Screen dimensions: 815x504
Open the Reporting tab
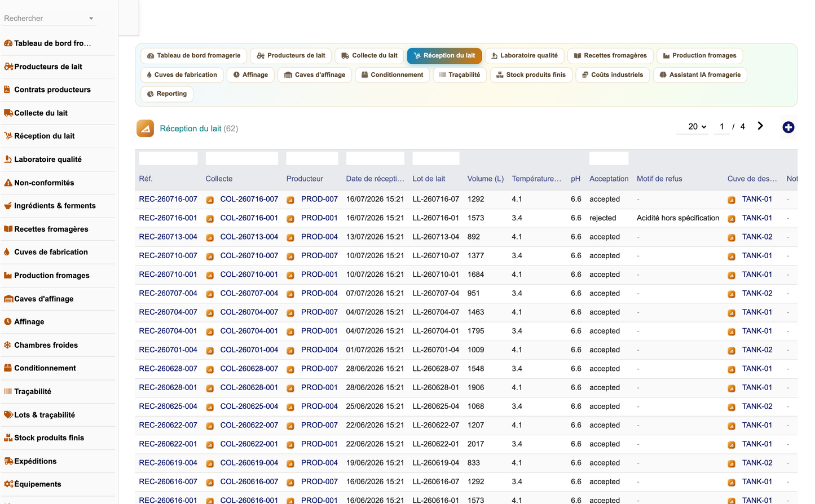click(167, 94)
